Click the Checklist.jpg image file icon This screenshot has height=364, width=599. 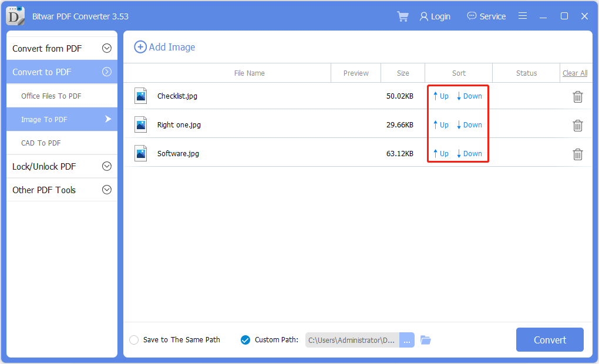pos(141,96)
